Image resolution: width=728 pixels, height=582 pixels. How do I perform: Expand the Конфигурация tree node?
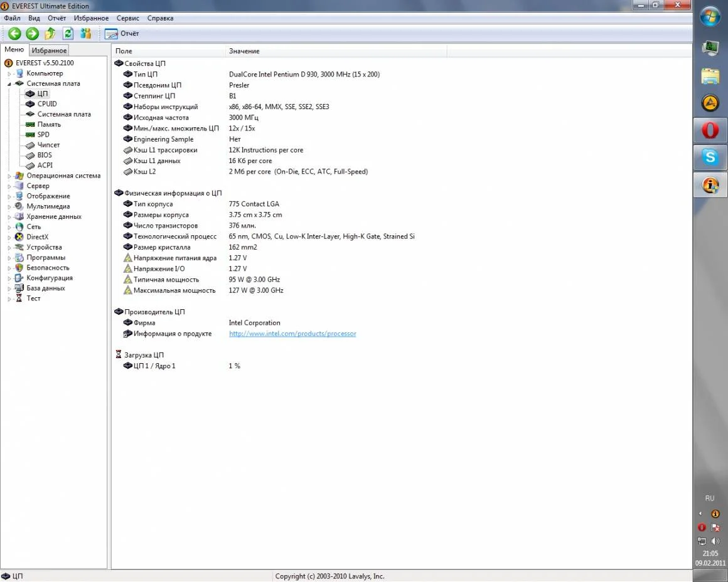(x=9, y=278)
